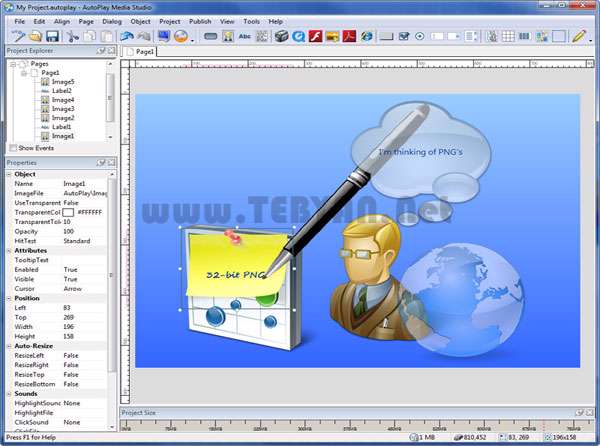600x446 pixels.
Task: Collapse the Page1 tree node
Action: coord(24,73)
